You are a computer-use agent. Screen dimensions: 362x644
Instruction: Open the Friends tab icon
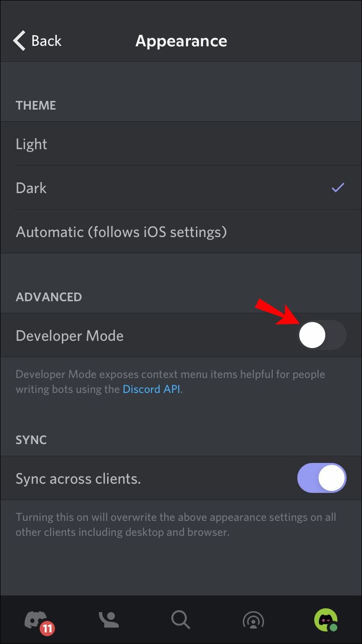pyautogui.click(x=109, y=620)
